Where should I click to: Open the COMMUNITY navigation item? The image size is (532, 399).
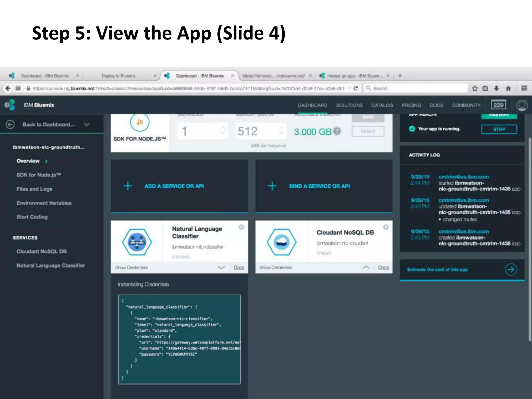click(466, 105)
